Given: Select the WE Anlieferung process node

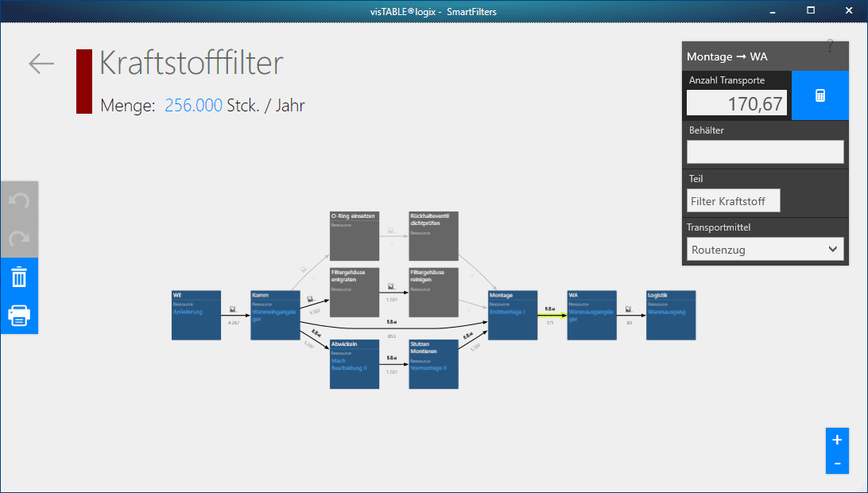Looking at the screenshot, I should click(x=196, y=315).
